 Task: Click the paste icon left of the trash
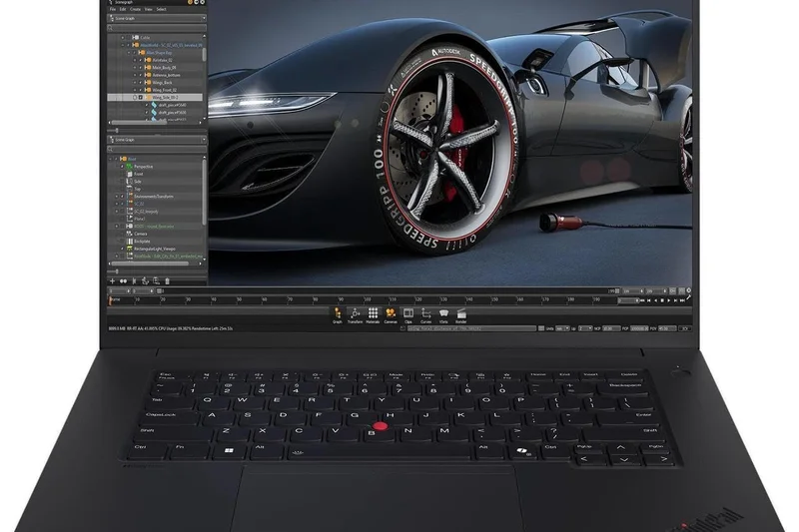click(x=156, y=281)
